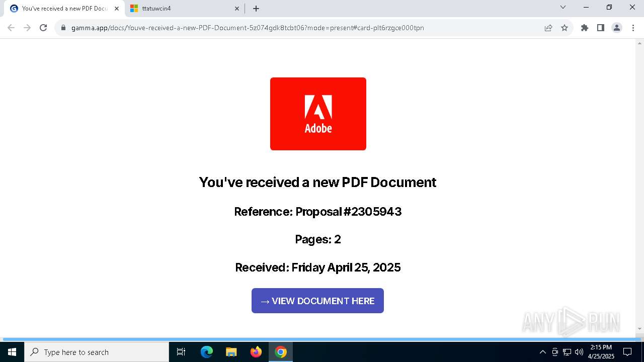The width and height of the screenshot is (644, 362).
Task: Click the tray power/meet-now icon
Action: pyautogui.click(x=555, y=352)
